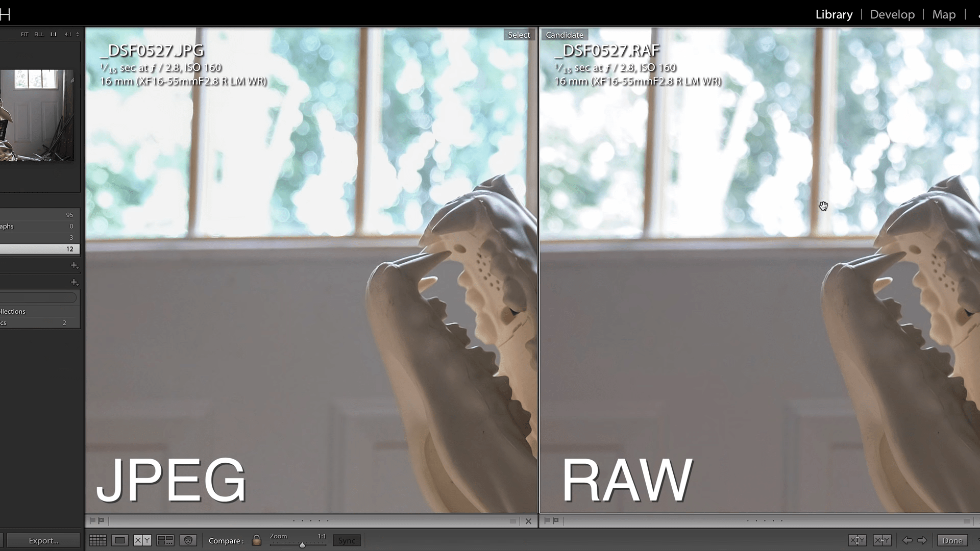Click the Select label on JPEG panel
The image size is (980, 551).
click(518, 34)
